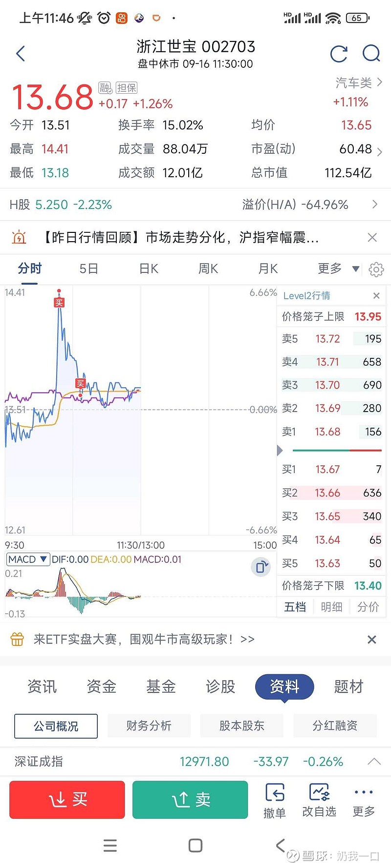
Task: Open chart settings gear icon
Action: [376, 269]
